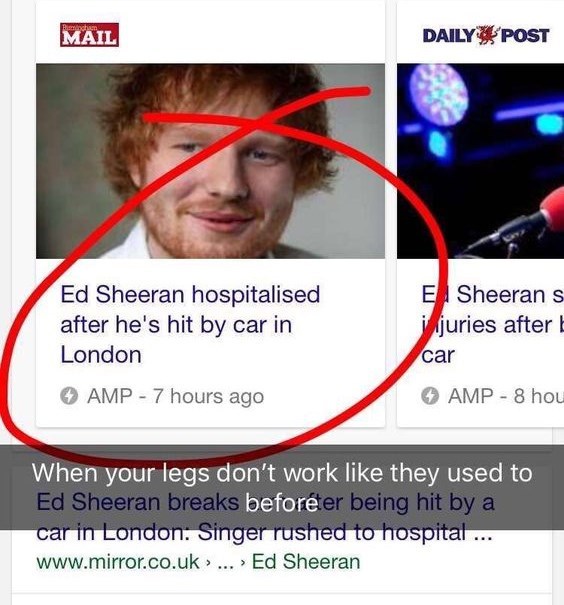
Task: Open Daily Post 'Ed Sheeran s...' headline
Action: point(493,324)
